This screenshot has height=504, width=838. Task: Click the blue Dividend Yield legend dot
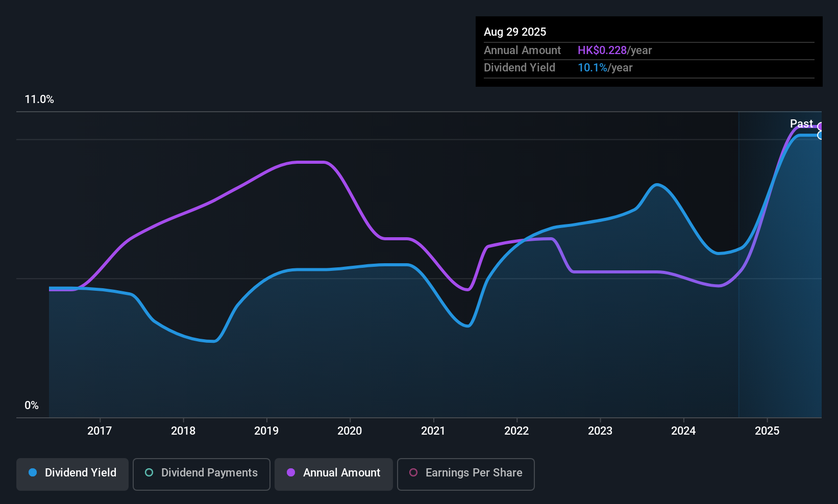tap(33, 473)
